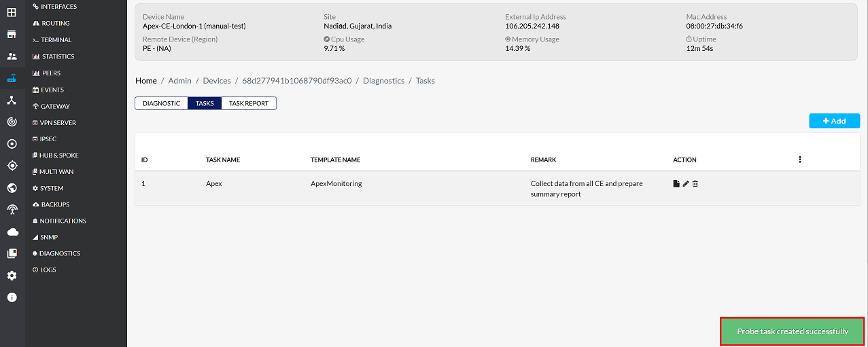Open Terminal in the sidebar menu

coord(56,40)
